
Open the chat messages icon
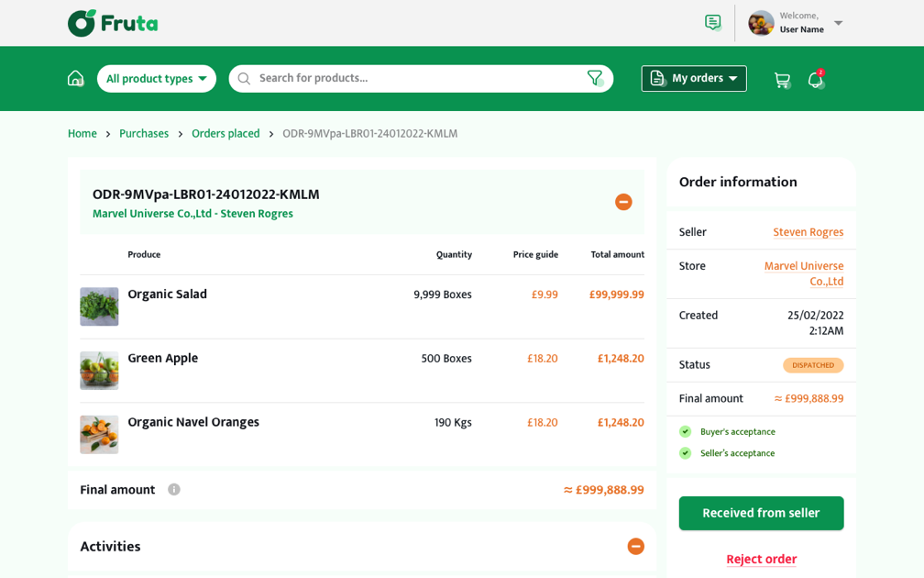click(712, 23)
